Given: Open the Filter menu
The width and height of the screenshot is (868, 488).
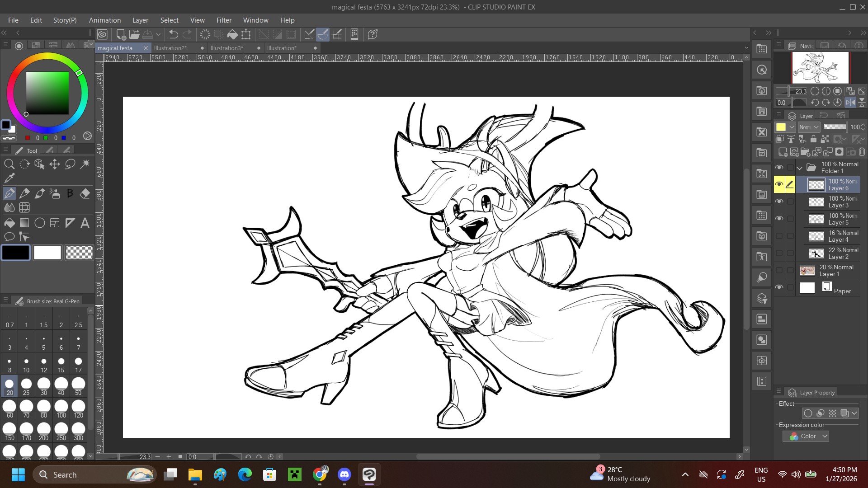Looking at the screenshot, I should [x=223, y=20].
